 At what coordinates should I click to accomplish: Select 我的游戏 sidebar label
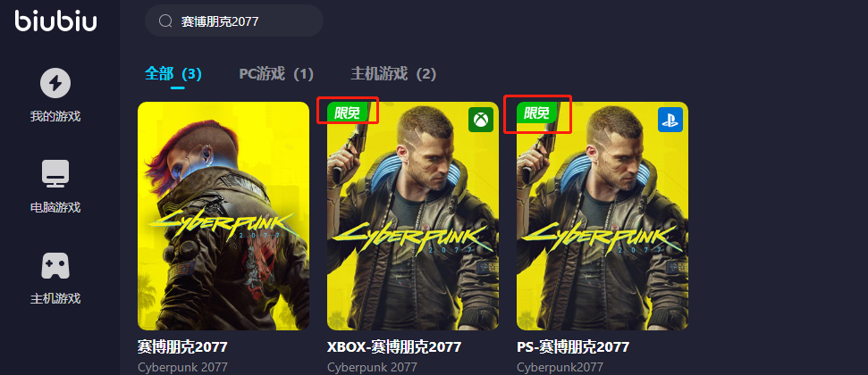pos(55,117)
